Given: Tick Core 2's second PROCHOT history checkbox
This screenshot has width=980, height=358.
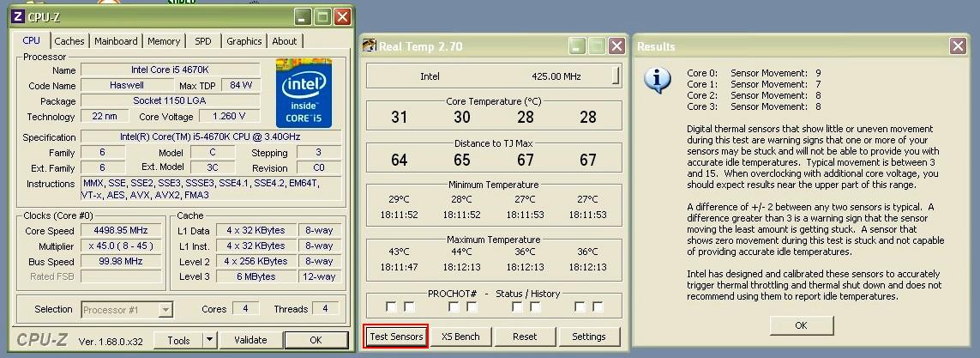Looking at the screenshot, I should 535,306.
